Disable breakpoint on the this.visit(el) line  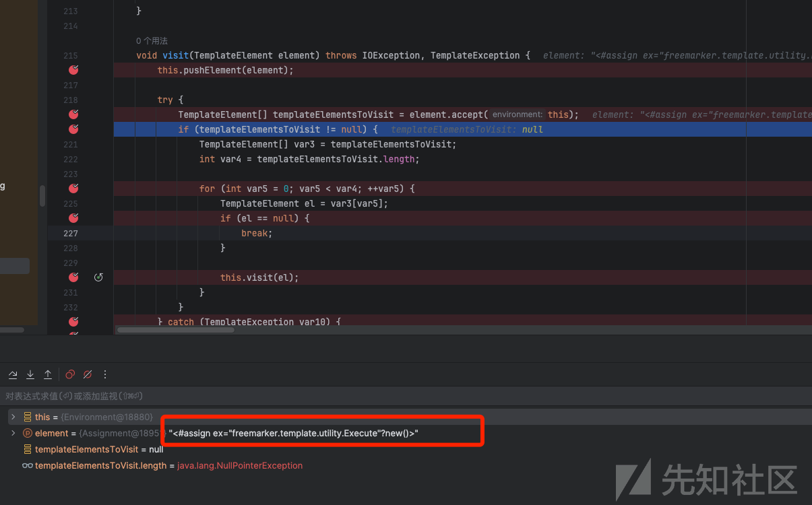coord(74,277)
